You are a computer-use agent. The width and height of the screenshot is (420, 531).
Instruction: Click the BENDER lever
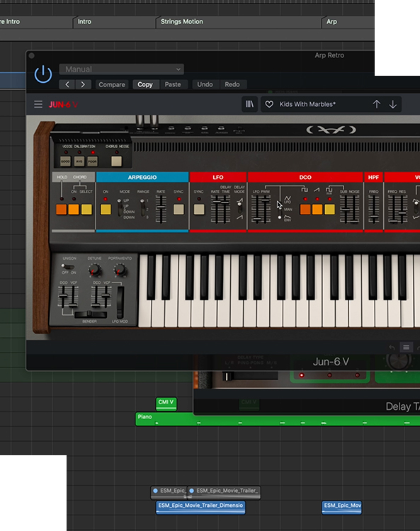coord(91,314)
